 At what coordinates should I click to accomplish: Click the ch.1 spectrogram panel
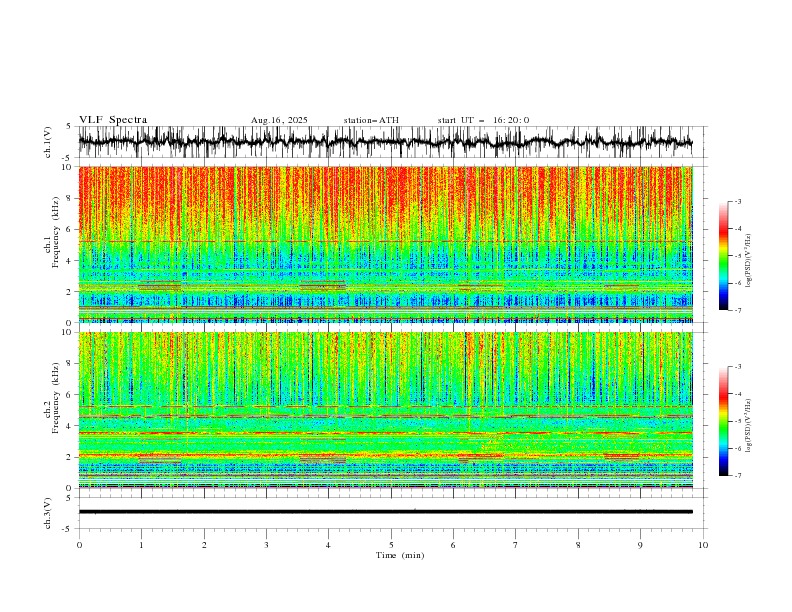coord(385,244)
